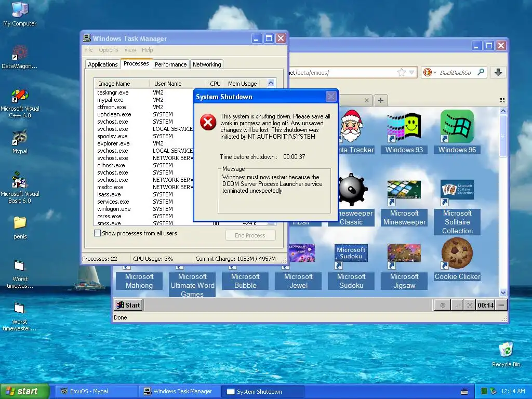
Task: Open Windows 93 icon in EmuOS
Action: pos(404,132)
